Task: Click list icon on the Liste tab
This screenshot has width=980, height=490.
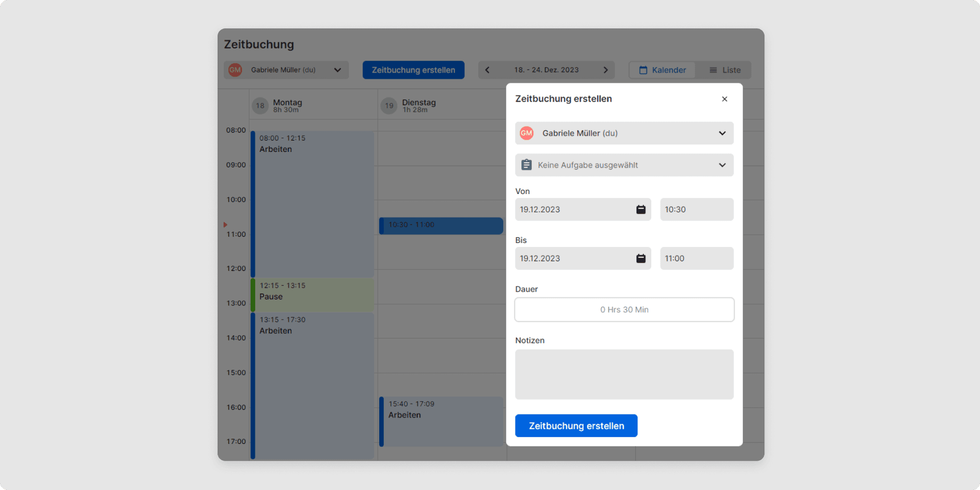Action: pos(713,70)
